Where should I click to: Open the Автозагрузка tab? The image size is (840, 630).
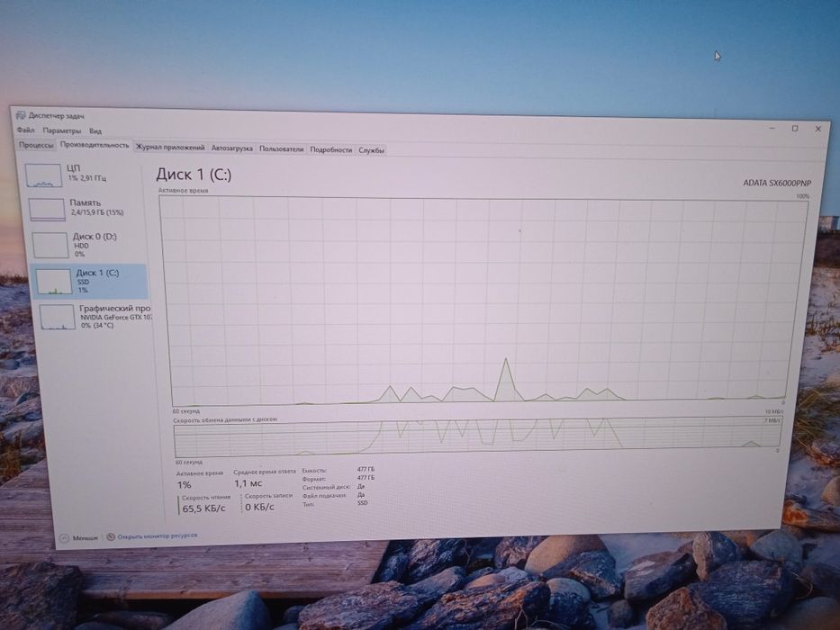point(232,148)
